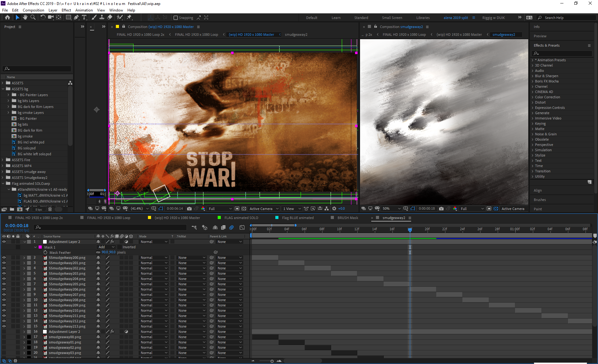Viewport: 598px width, 364px height.
Task: Open the Composition menu
Action: 33,10
